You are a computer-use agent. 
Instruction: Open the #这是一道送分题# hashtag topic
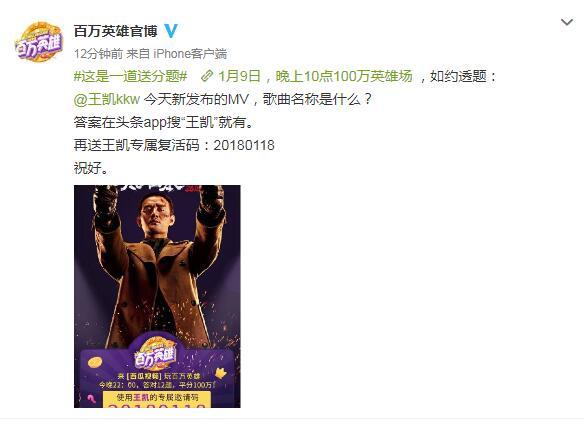tap(130, 76)
